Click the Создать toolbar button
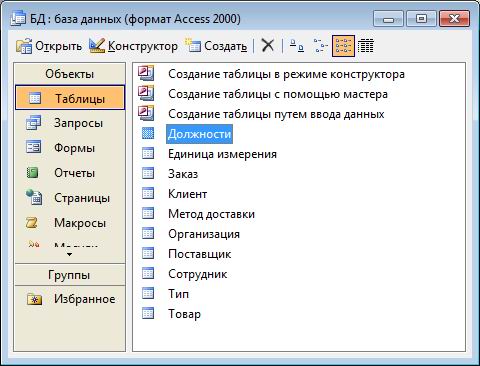 (217, 46)
